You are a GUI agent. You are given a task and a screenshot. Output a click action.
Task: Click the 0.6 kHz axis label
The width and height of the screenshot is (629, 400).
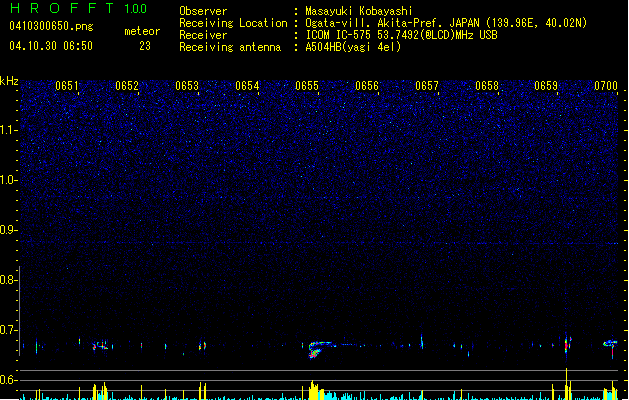click(9, 380)
